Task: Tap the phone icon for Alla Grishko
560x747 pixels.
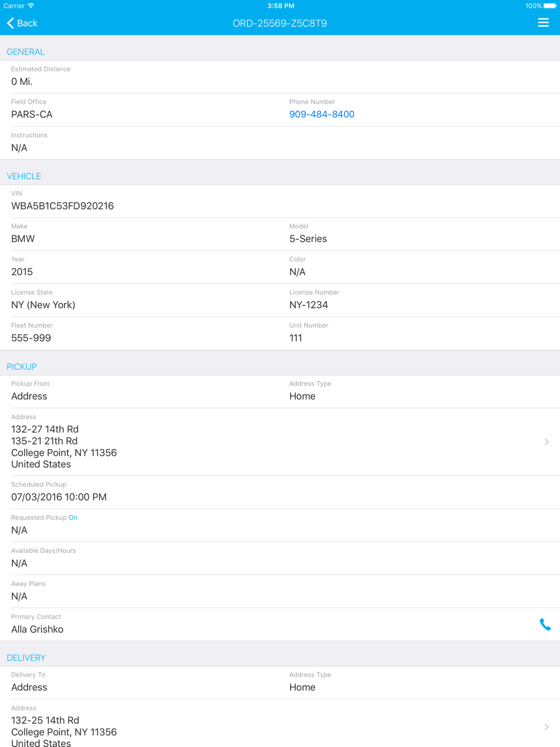Action: (x=545, y=624)
